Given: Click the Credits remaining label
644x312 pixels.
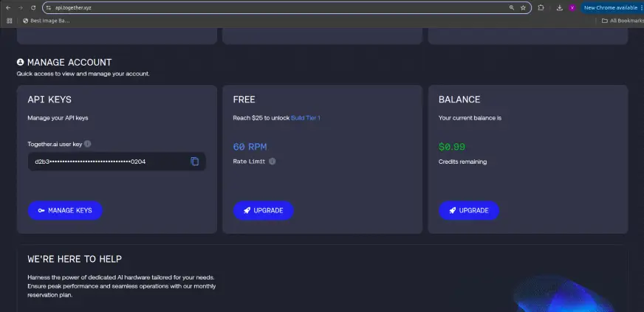Looking at the screenshot, I should (x=462, y=162).
